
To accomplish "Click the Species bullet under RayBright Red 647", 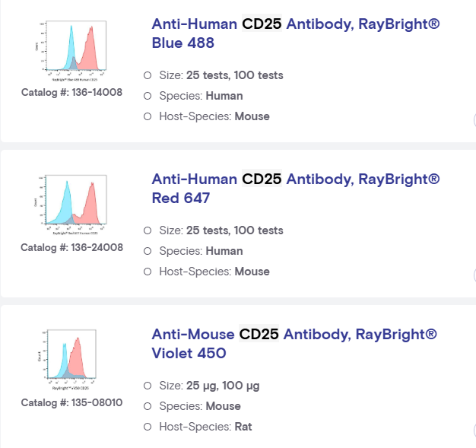I will (x=148, y=251).
